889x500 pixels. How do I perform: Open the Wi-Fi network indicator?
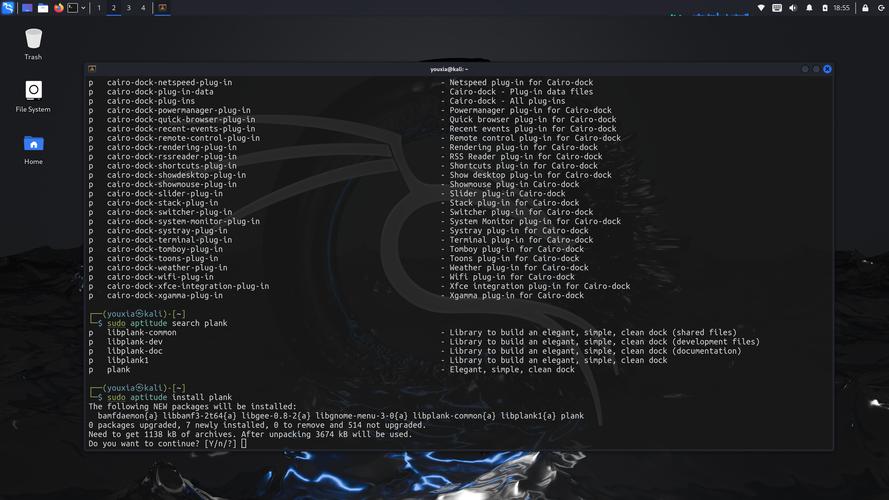(x=761, y=8)
